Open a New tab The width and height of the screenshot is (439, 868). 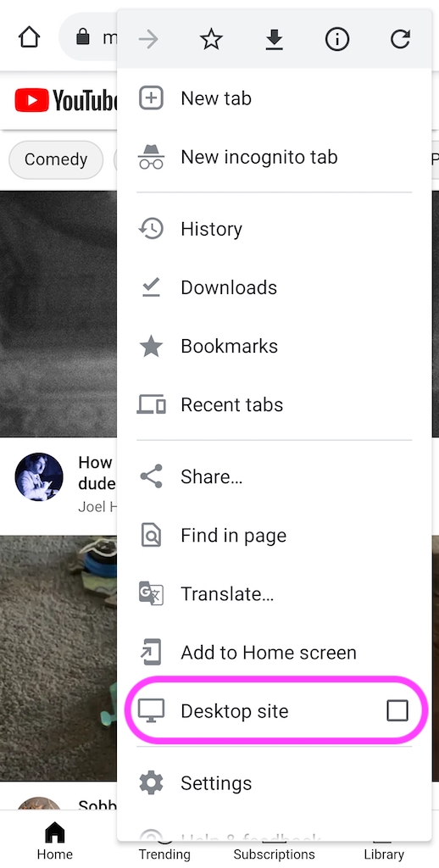click(274, 98)
